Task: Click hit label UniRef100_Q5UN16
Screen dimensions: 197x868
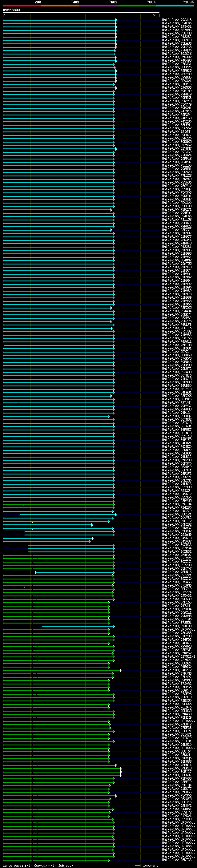Action: pyautogui.click(x=177, y=572)
